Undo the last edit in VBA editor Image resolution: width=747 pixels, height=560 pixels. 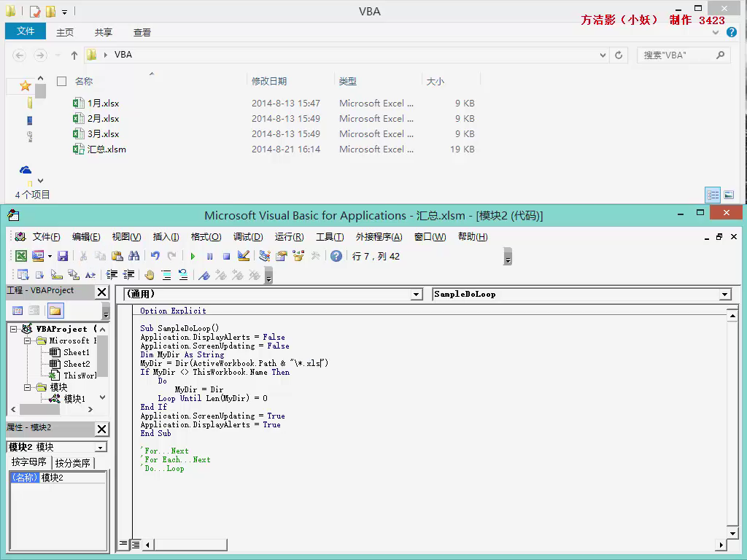tap(155, 256)
